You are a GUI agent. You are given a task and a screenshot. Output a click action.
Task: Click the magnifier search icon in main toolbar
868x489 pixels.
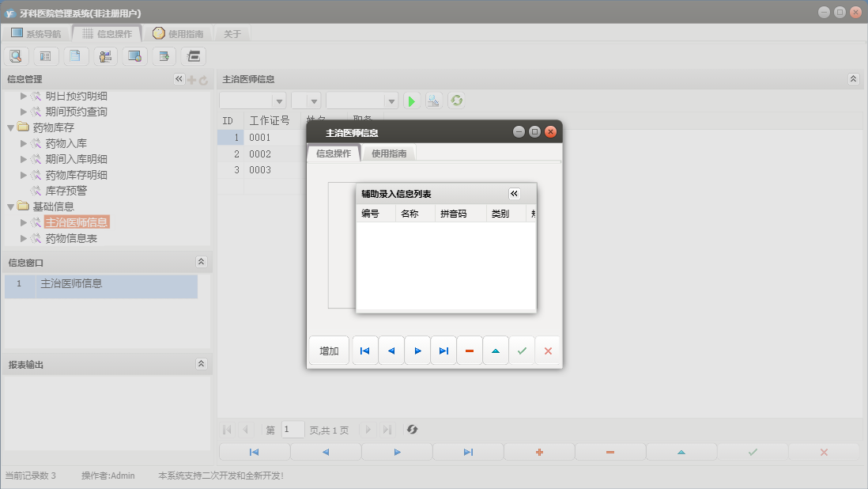[x=16, y=56]
